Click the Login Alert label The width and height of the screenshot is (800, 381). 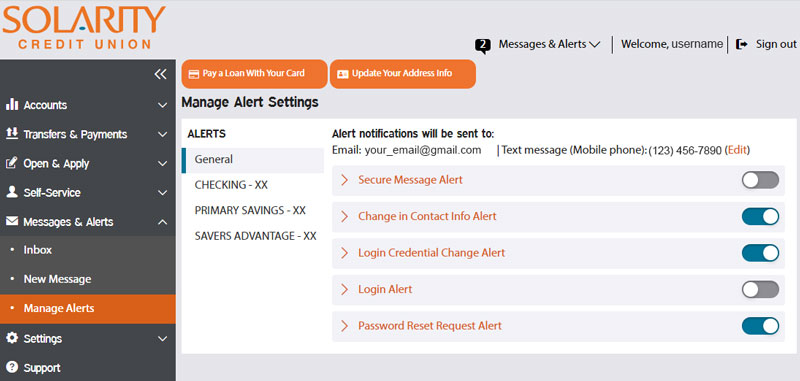385,289
